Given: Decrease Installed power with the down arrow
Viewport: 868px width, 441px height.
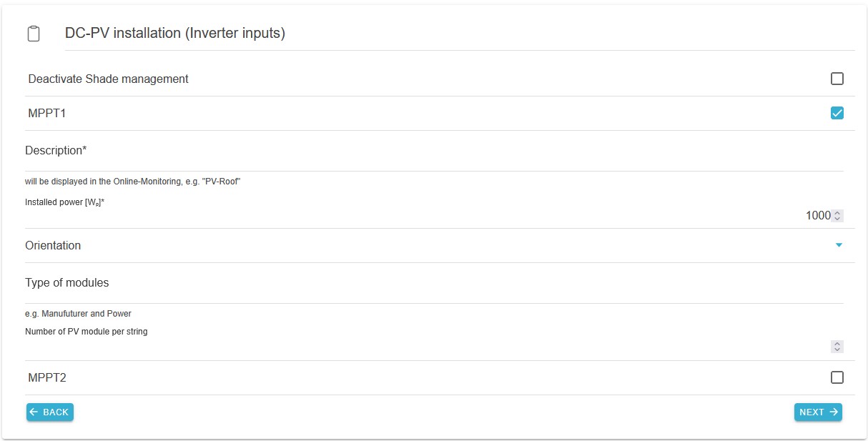Looking at the screenshot, I should (837, 218).
